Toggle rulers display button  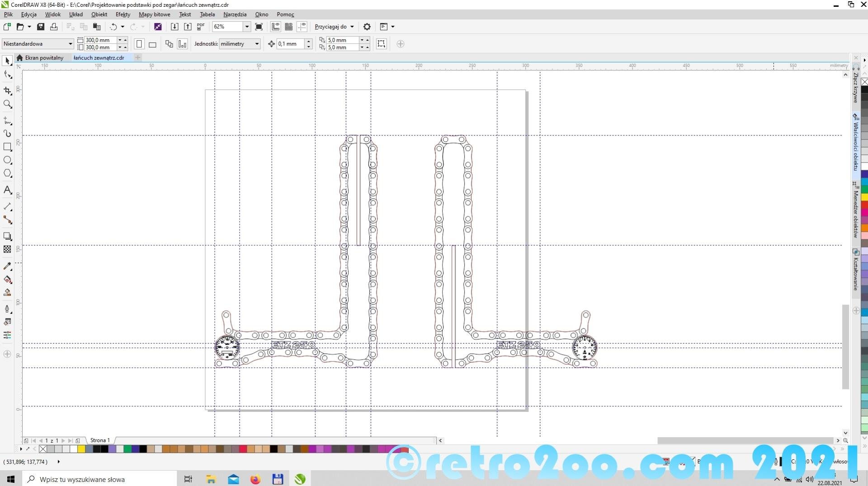(x=275, y=27)
